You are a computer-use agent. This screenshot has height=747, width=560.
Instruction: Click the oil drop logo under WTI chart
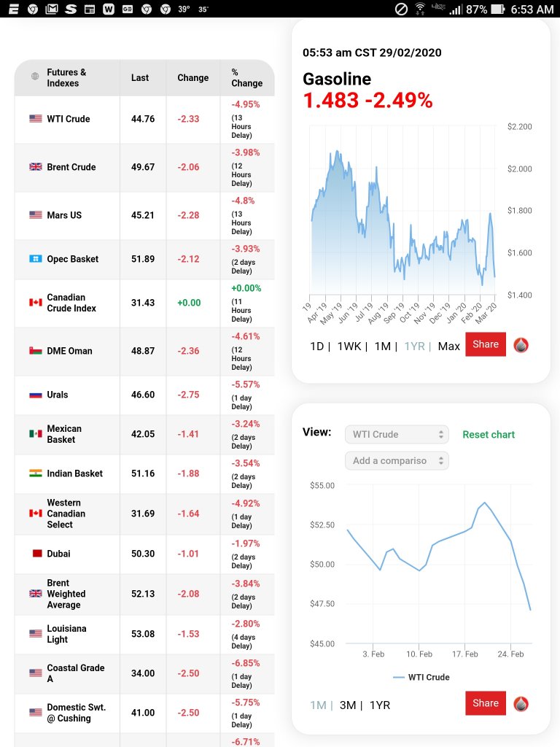pos(521,704)
